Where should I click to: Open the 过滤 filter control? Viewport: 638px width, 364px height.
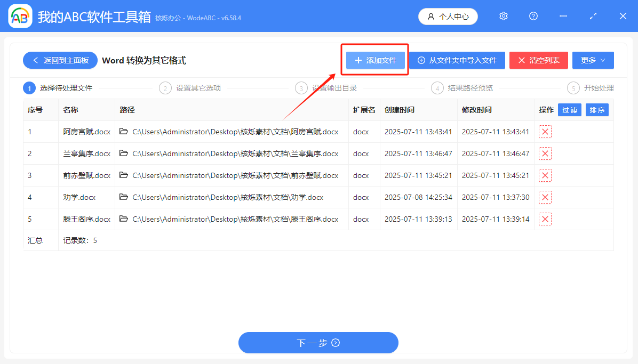(569, 109)
